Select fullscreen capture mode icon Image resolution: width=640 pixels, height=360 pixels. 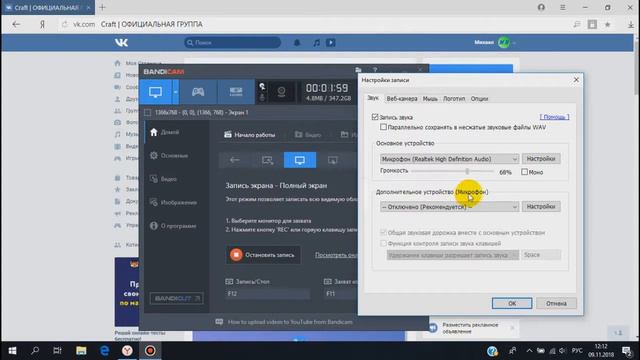[300, 160]
